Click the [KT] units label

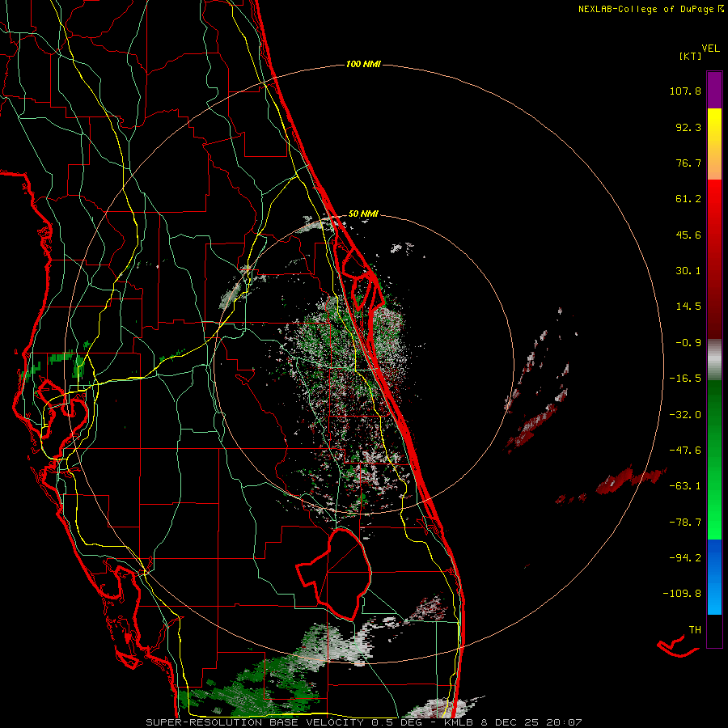(x=690, y=56)
